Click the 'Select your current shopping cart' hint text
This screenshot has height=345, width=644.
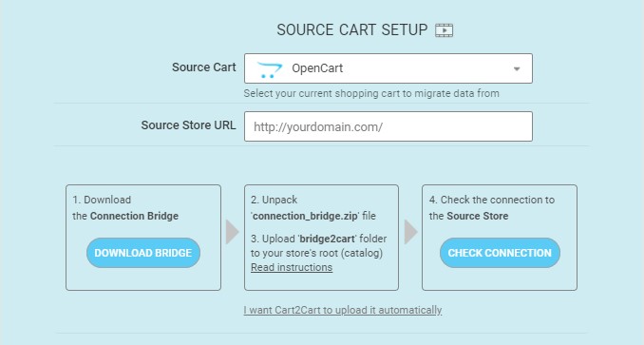coord(371,94)
